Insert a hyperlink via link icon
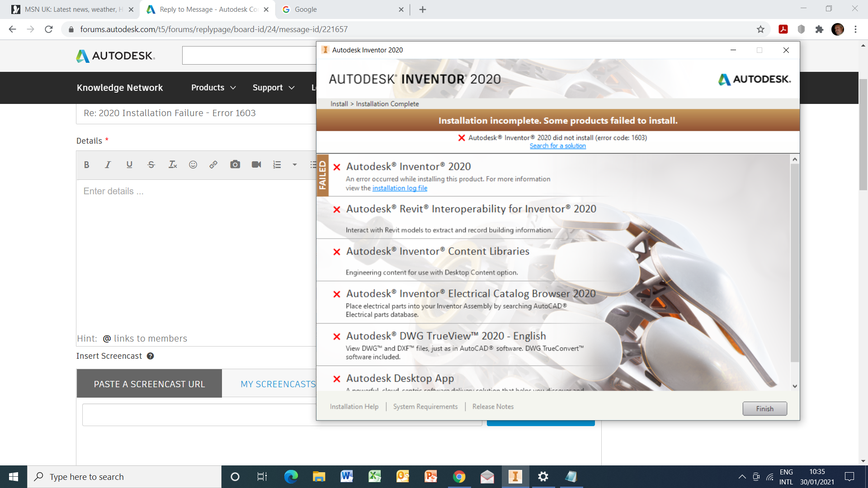This screenshot has height=488, width=868. point(213,165)
